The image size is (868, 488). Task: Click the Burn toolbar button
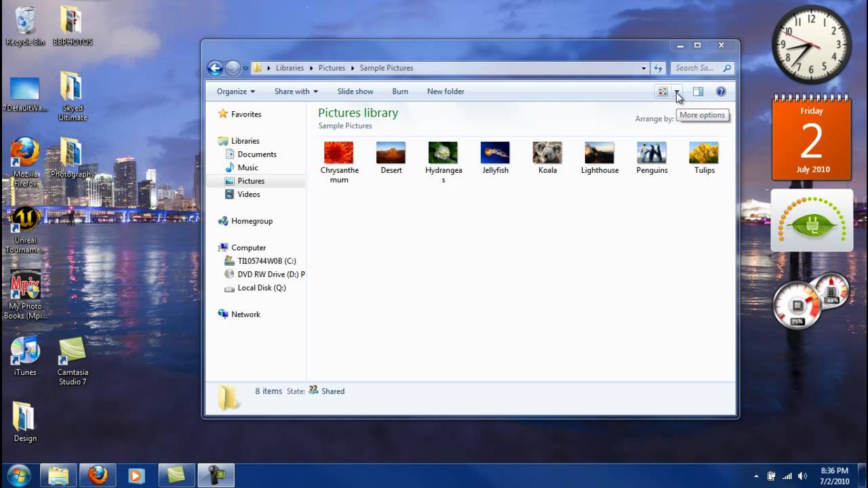coord(400,91)
